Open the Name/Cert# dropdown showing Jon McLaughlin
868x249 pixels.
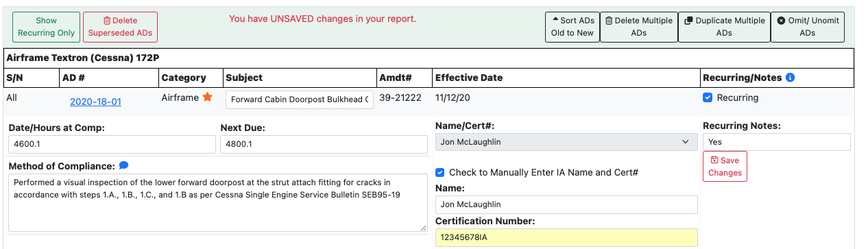point(566,142)
